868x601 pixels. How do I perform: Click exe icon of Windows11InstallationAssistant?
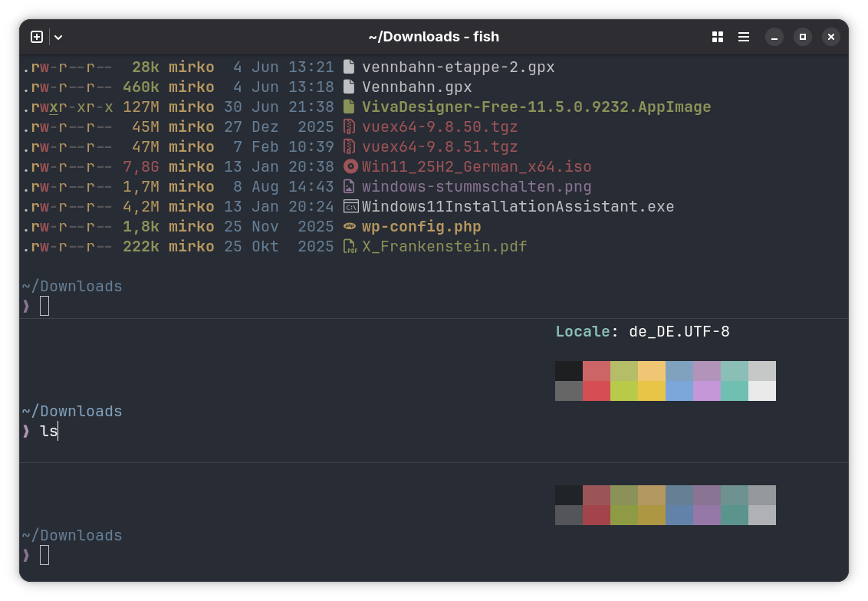point(350,207)
